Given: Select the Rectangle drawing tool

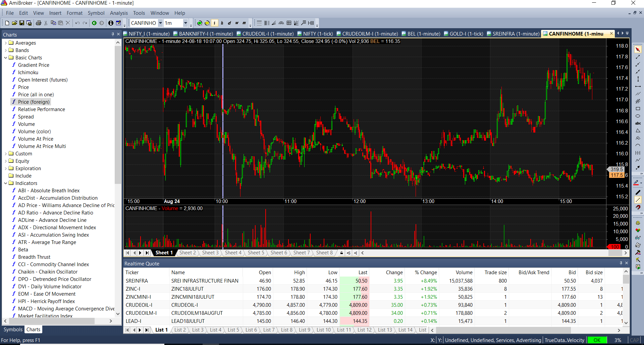Looking at the screenshot, I should (638, 109).
